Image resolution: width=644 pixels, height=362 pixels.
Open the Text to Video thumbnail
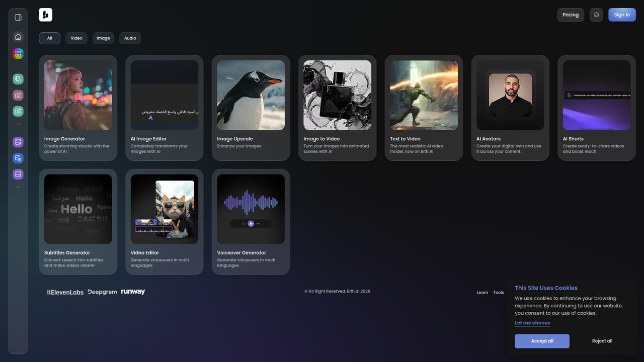tap(424, 95)
